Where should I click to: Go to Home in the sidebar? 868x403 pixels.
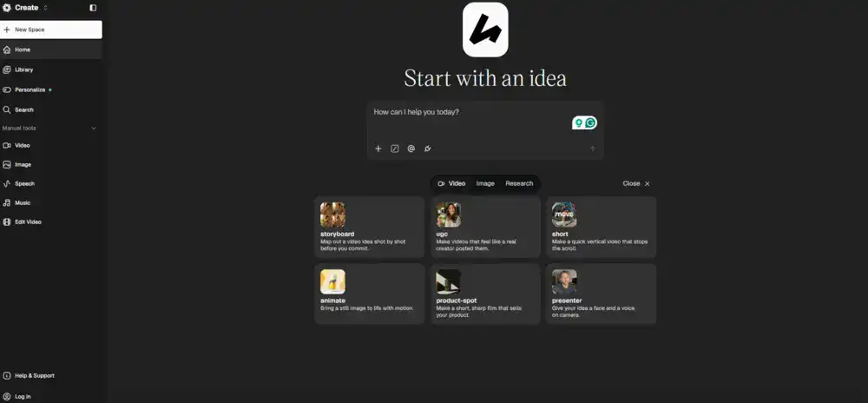pos(51,50)
